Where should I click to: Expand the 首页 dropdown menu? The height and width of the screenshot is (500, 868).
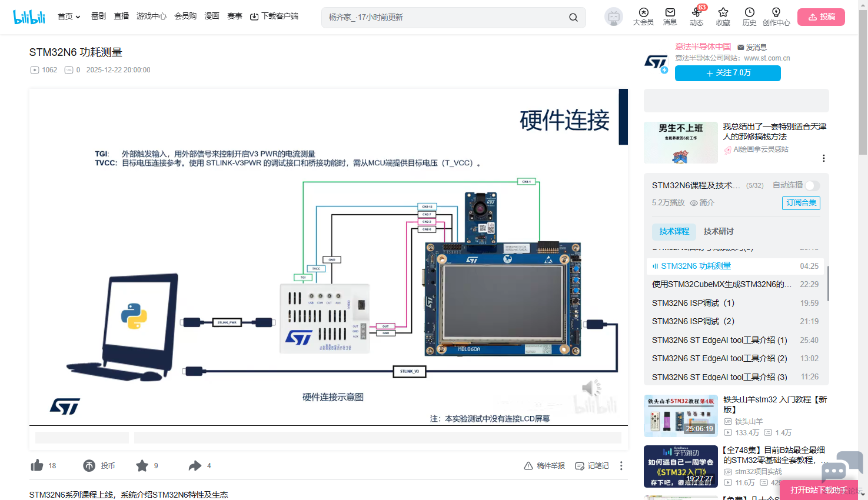pos(69,16)
